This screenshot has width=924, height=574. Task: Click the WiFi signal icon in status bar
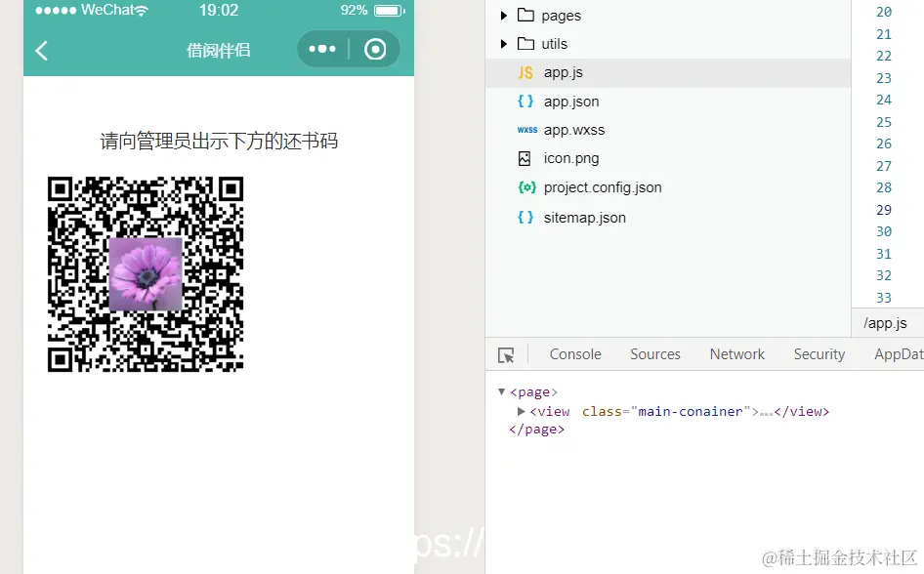[142, 11]
